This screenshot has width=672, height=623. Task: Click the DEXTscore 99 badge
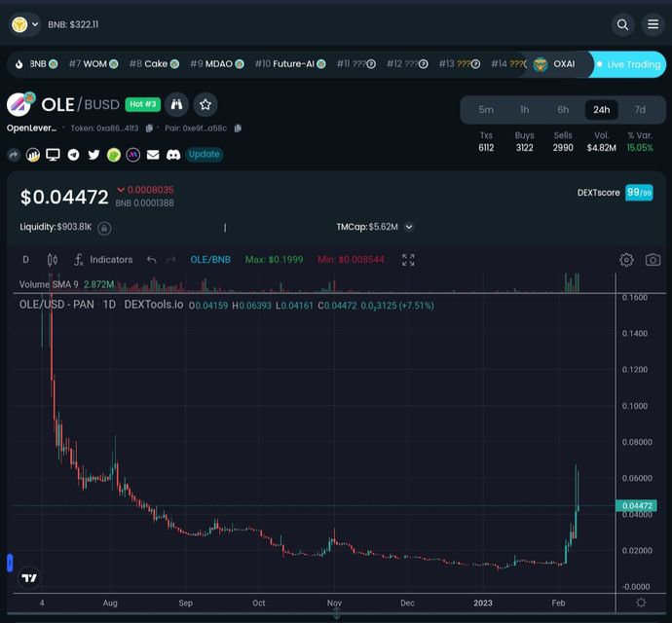point(639,193)
